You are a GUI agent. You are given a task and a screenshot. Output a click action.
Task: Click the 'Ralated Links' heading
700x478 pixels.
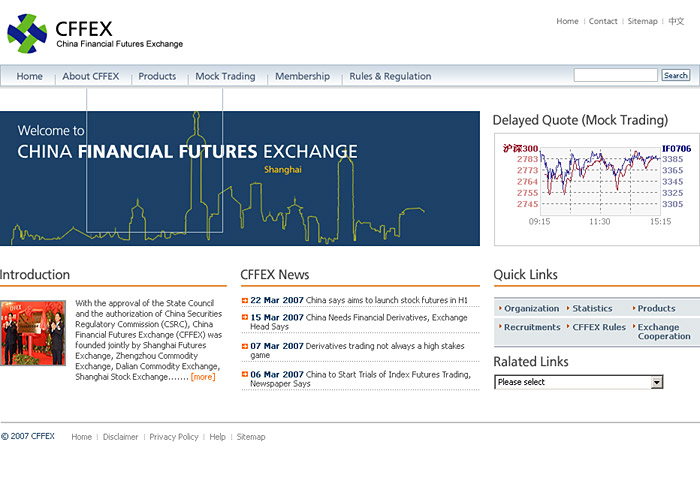[531, 362]
